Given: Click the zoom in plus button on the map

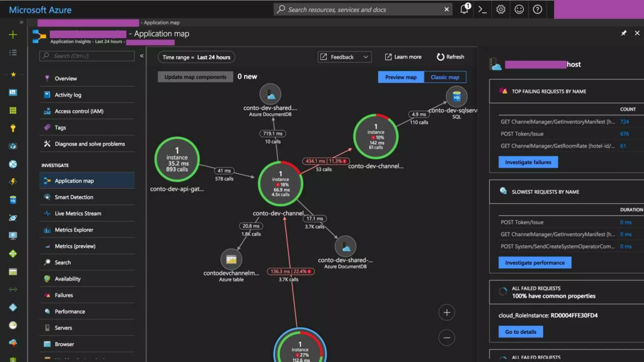Looking at the screenshot, I should click(447, 312).
